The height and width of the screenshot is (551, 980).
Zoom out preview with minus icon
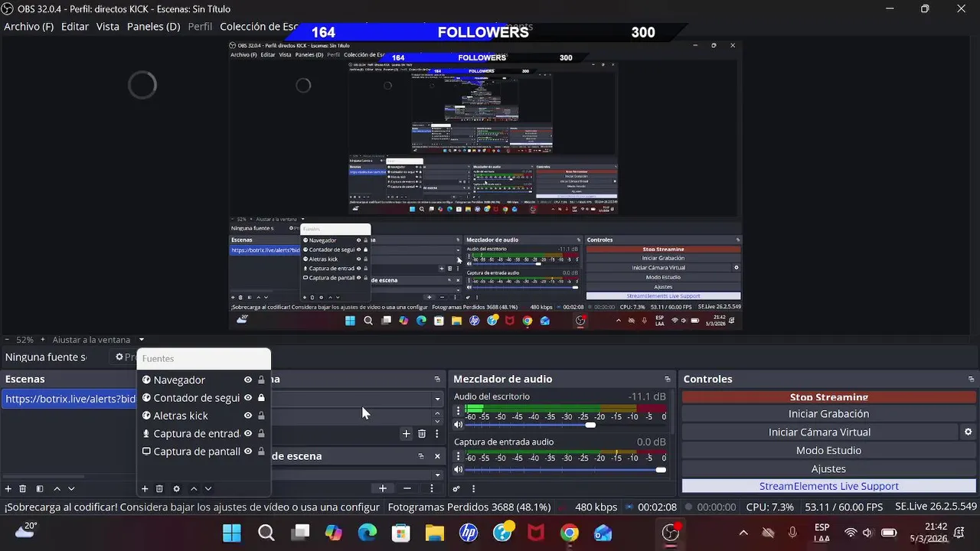point(7,340)
